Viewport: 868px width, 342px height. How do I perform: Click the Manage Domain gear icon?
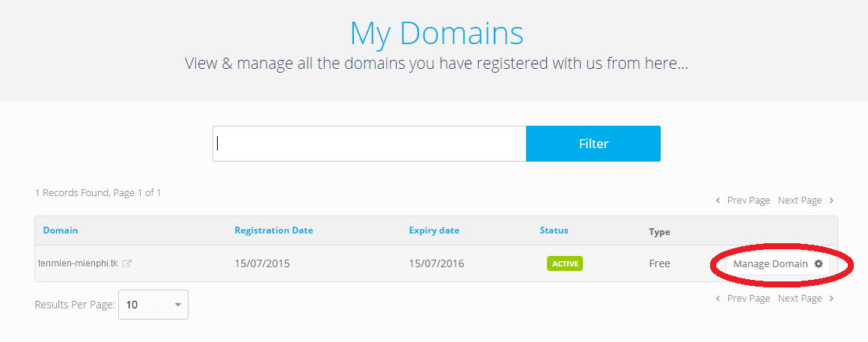coord(818,264)
